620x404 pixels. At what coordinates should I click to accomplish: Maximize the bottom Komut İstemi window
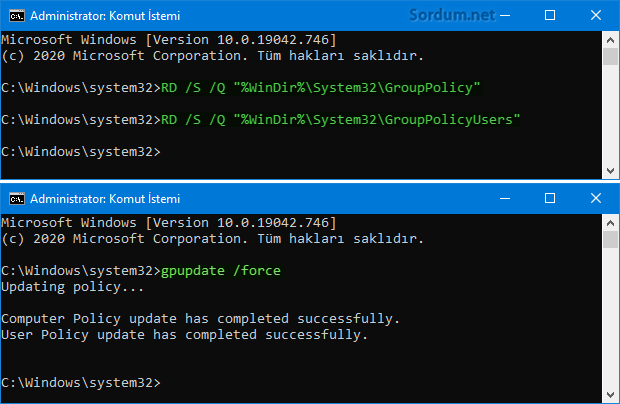tap(550, 198)
